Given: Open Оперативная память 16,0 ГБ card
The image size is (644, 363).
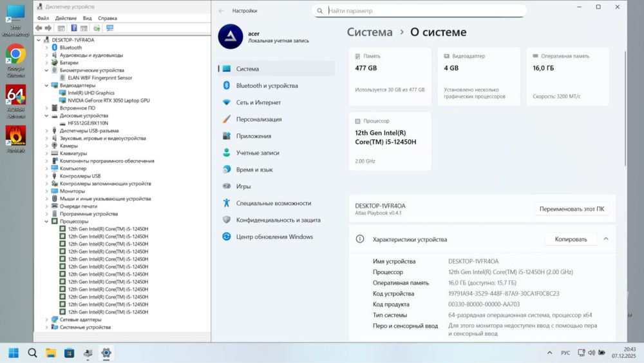Looking at the screenshot, I should 567,77.
